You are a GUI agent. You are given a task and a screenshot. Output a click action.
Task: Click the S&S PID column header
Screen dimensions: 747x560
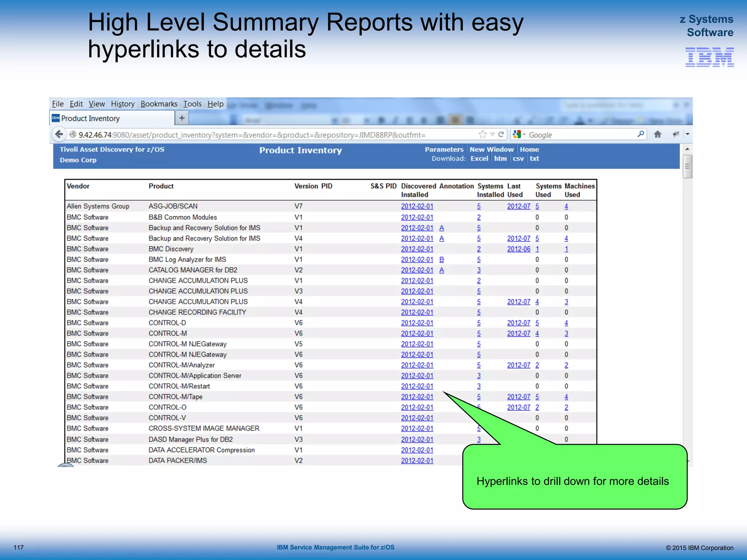pyautogui.click(x=383, y=186)
